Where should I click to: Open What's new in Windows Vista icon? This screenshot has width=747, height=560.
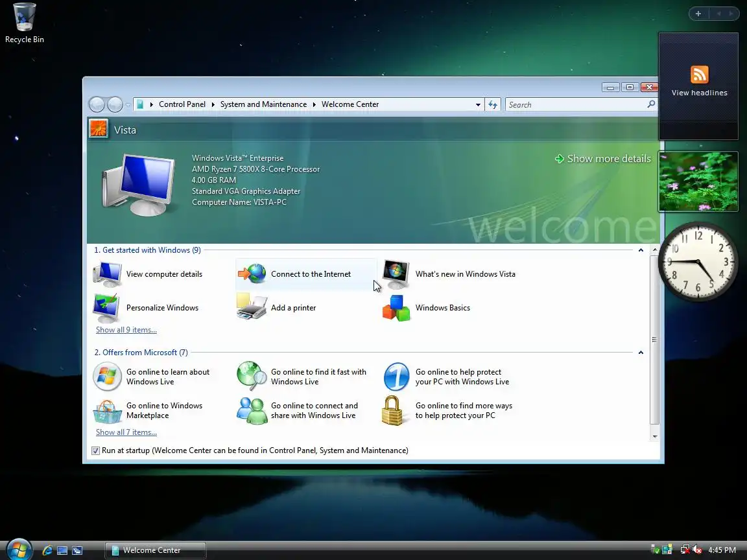[396, 274]
